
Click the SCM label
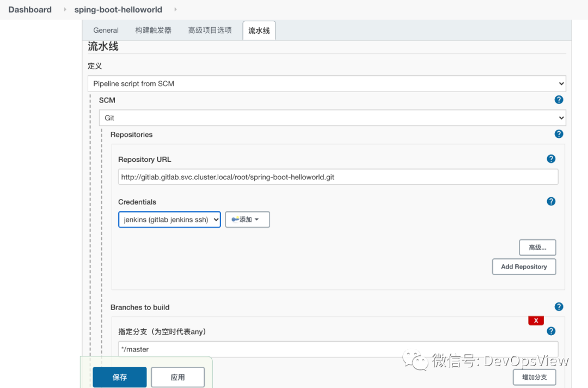tap(107, 100)
